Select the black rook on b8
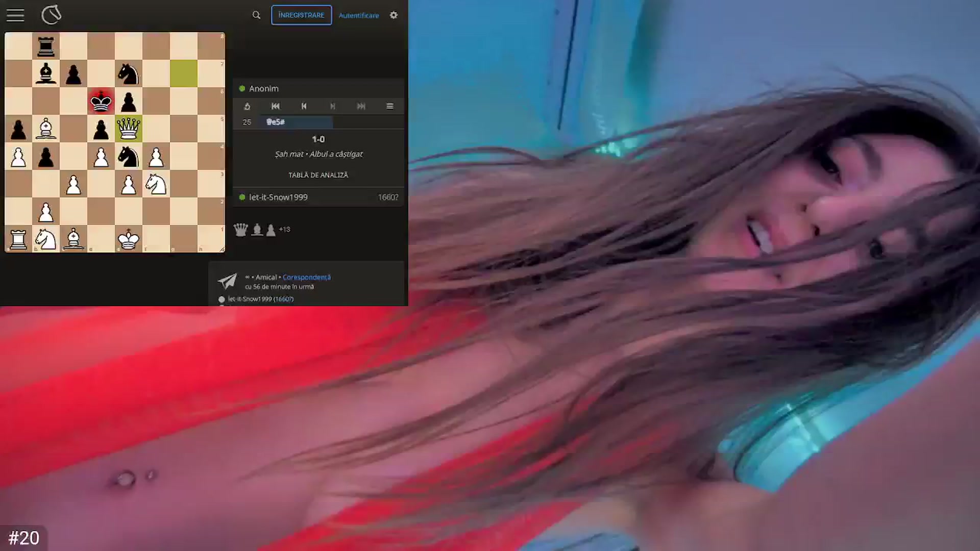980x551 pixels. 46,46
